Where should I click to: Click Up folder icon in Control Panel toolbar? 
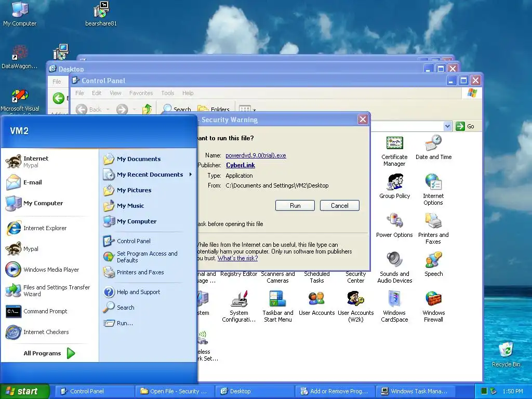point(147,109)
